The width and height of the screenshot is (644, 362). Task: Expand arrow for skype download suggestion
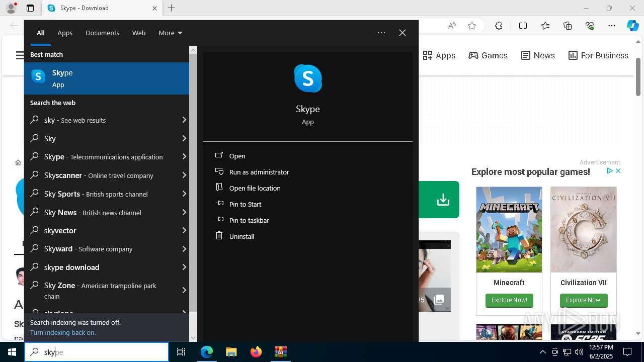(x=184, y=267)
